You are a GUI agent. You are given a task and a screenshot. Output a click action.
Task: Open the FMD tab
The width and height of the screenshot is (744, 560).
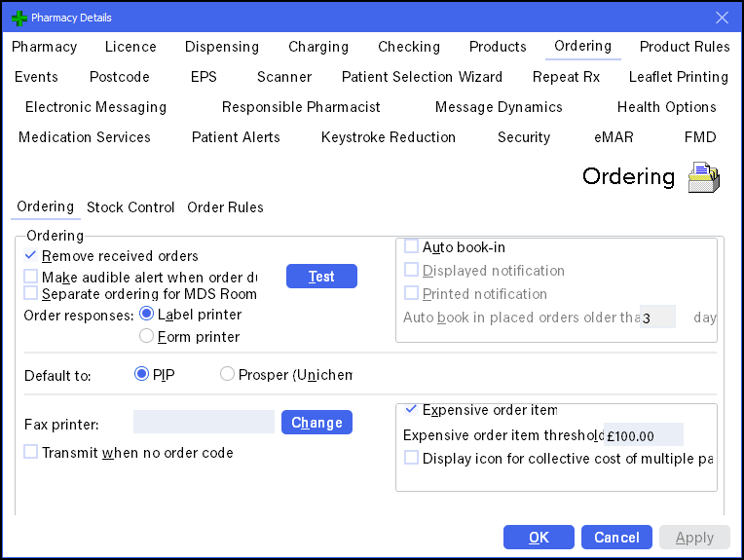(x=699, y=137)
